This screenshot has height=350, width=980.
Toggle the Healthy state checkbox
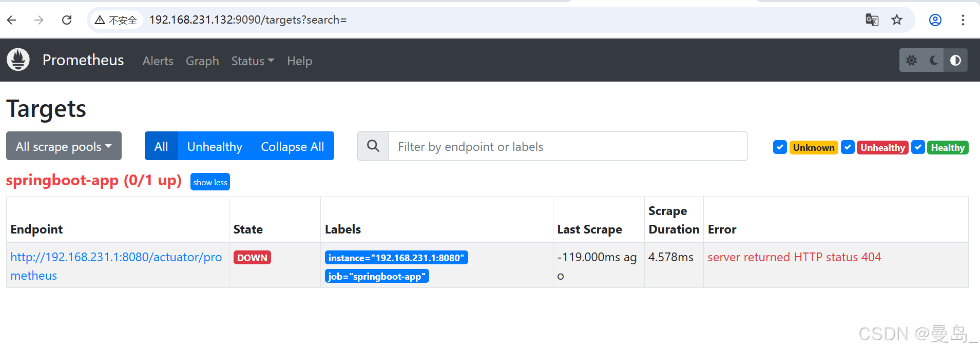pos(918,147)
